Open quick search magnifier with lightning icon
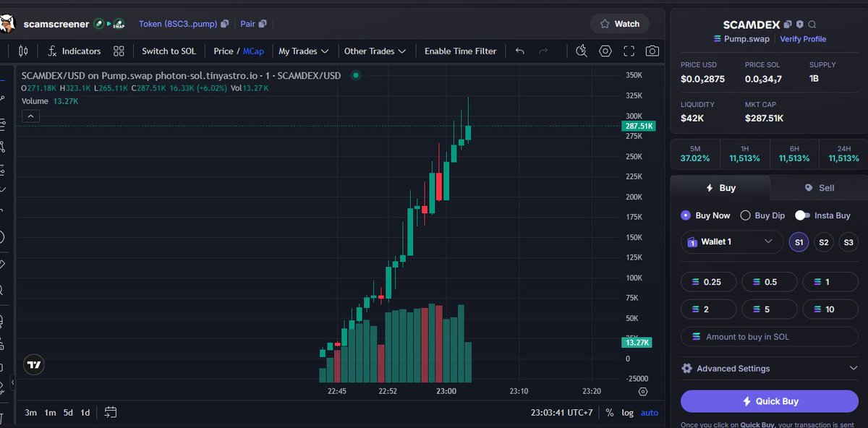The width and height of the screenshot is (868, 428). [582, 51]
